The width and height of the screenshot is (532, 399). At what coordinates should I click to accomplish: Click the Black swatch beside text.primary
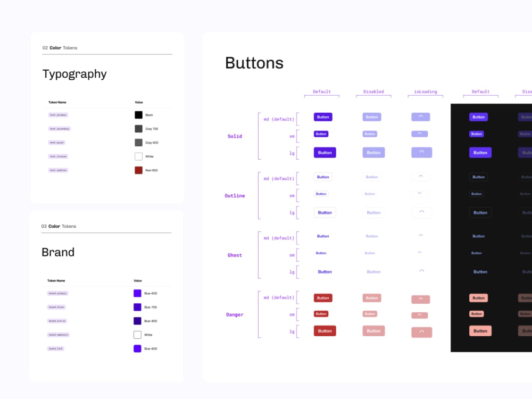pyautogui.click(x=138, y=114)
